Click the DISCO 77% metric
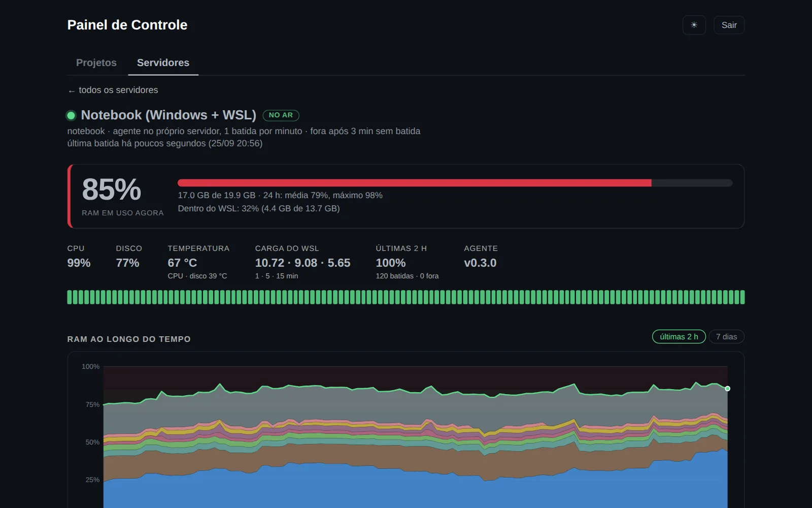 (127, 263)
